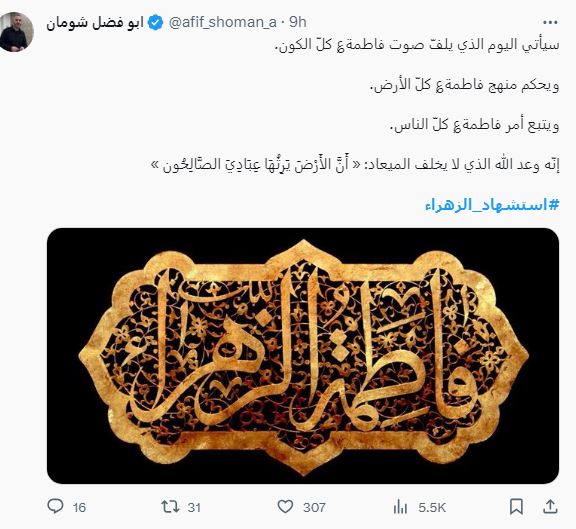The height and width of the screenshot is (529, 576).
Task: Bookmark this tweet
Action: click(x=516, y=507)
